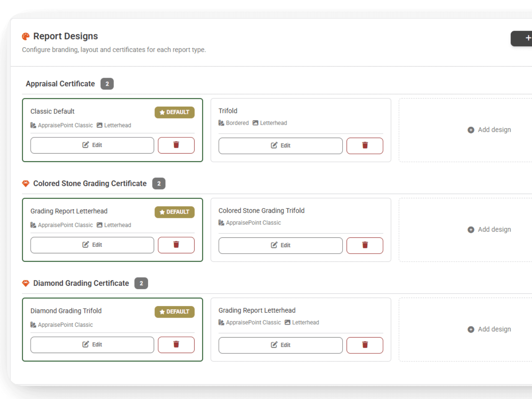Click the palette icon beside Report Designs heading

point(26,36)
